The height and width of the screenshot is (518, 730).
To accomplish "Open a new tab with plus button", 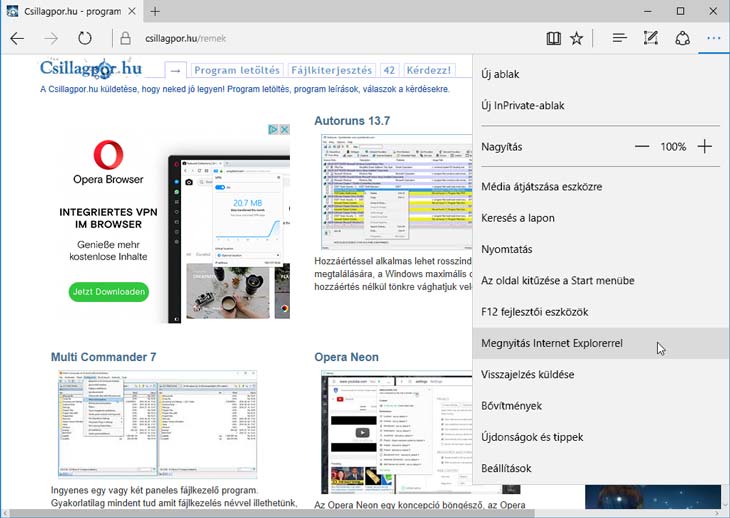I will click(x=155, y=12).
